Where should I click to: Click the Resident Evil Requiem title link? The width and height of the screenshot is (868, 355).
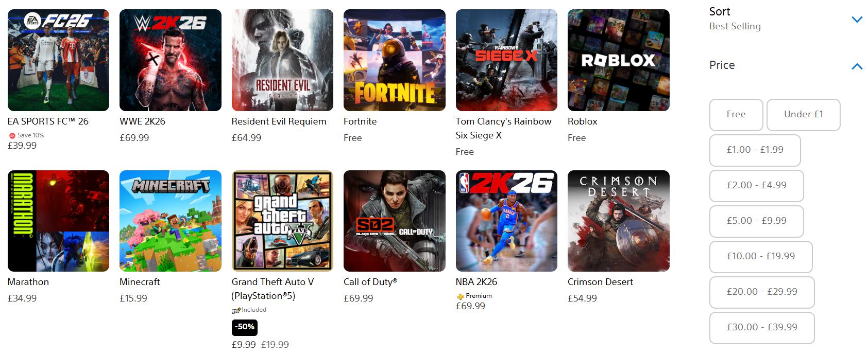coord(279,121)
